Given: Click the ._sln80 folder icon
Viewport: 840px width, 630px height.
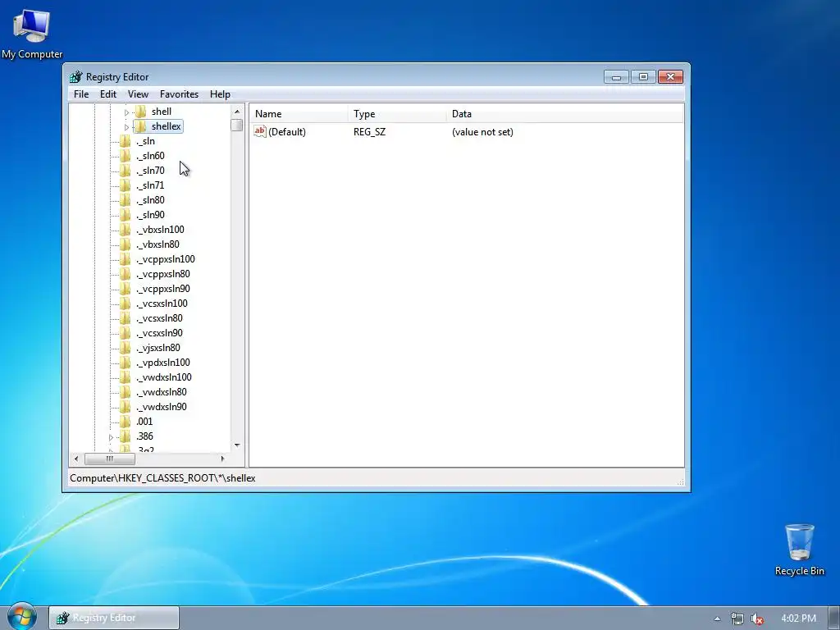Looking at the screenshot, I should [126, 200].
